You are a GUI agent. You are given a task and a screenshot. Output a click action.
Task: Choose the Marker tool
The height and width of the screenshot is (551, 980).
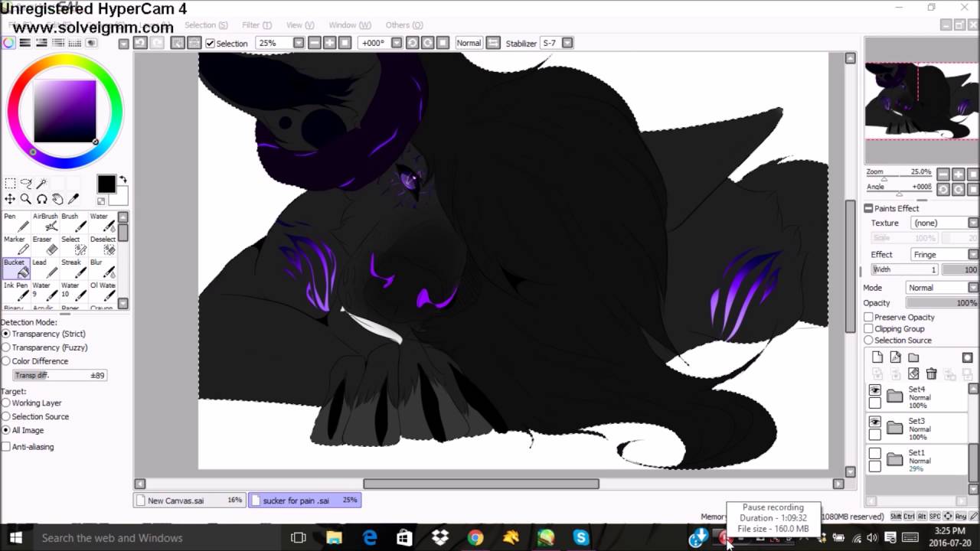point(16,245)
